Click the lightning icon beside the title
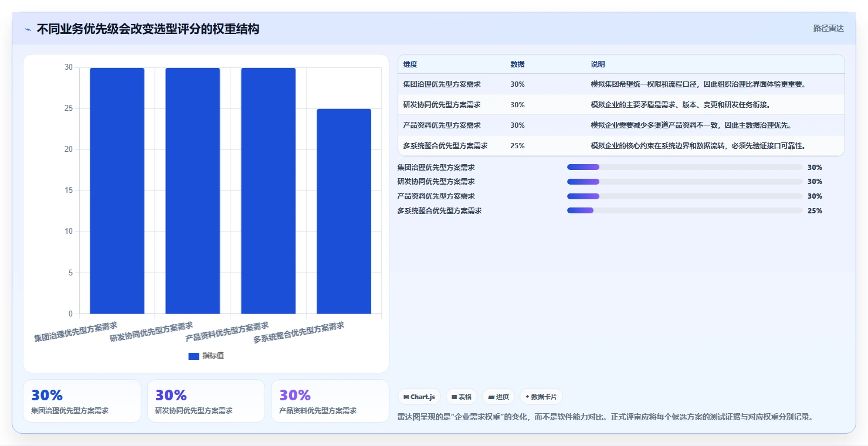 [x=28, y=29]
